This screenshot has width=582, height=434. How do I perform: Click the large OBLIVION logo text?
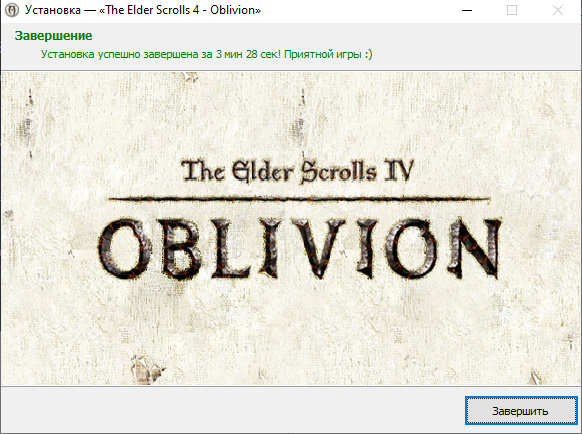(x=300, y=249)
